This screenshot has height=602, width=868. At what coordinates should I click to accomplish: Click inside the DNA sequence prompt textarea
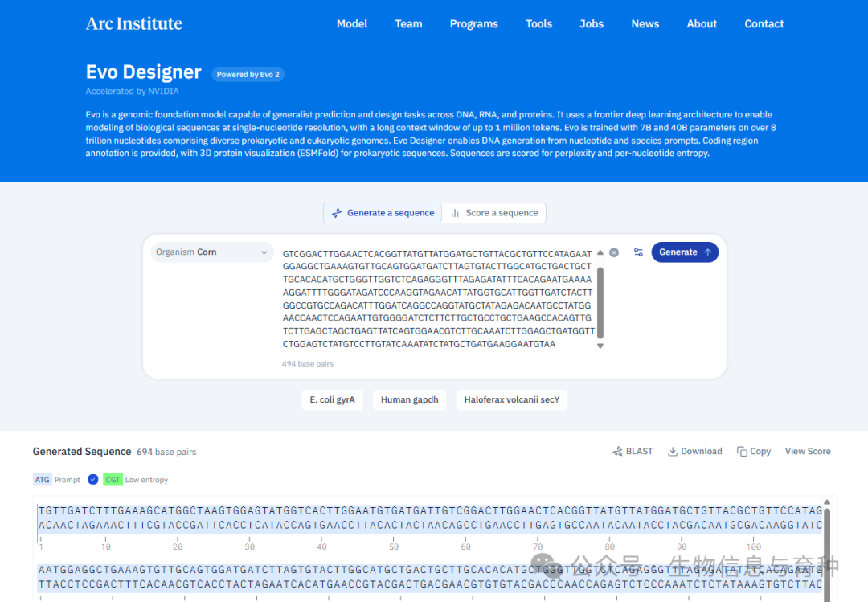[x=437, y=299]
